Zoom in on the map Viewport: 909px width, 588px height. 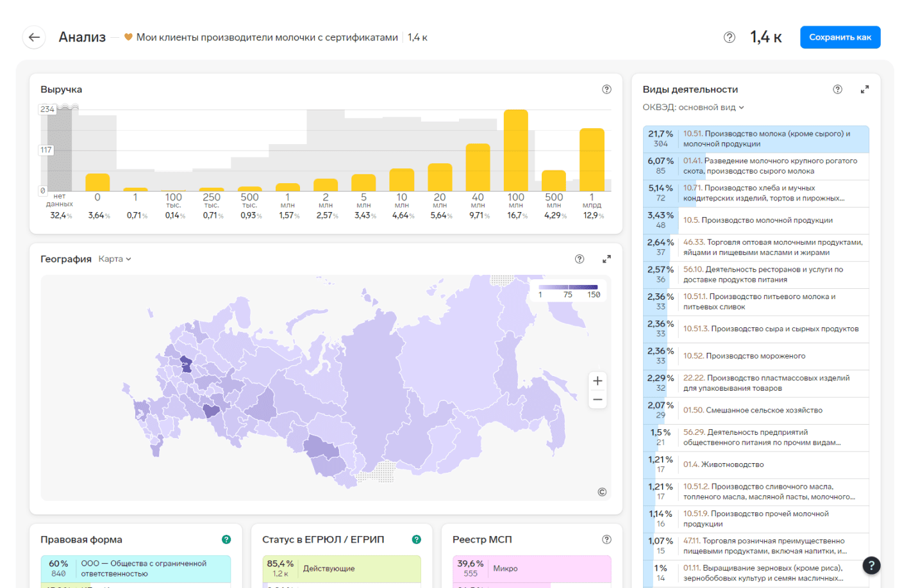(x=597, y=381)
